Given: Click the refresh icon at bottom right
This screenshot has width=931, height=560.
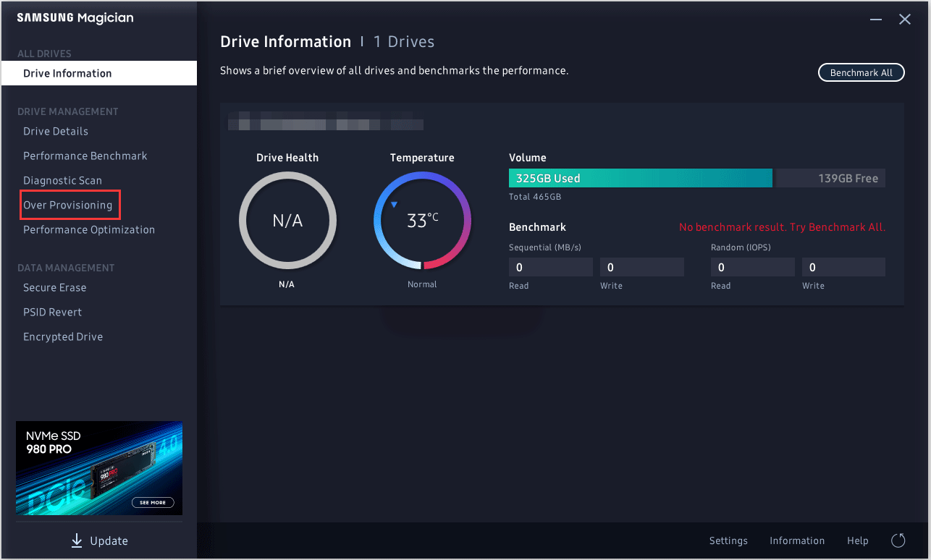Looking at the screenshot, I should pyautogui.click(x=898, y=540).
